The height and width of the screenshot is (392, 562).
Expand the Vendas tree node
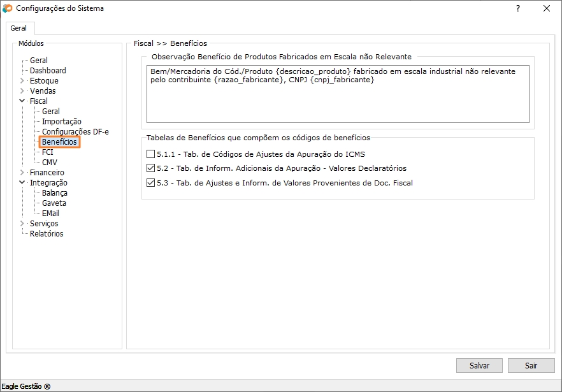[x=22, y=91]
